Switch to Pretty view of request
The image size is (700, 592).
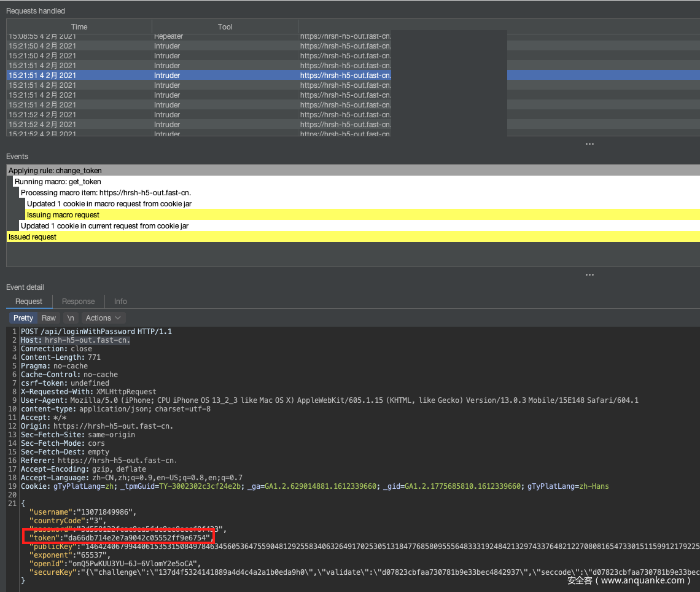point(23,318)
